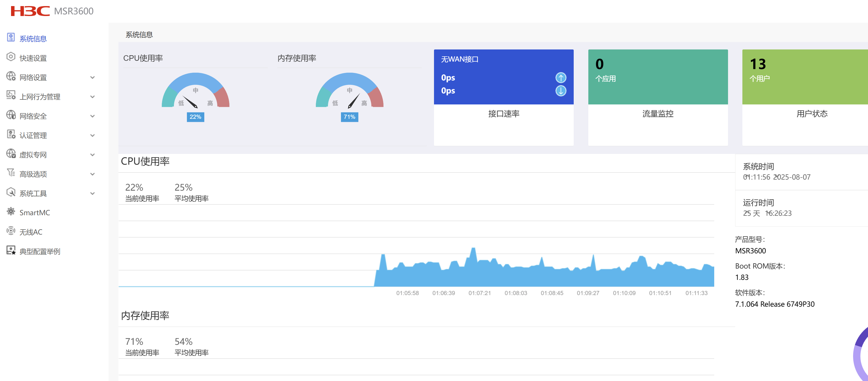Click the H3C logo
Image resolution: width=868 pixels, height=381 pixels.
[30, 11]
